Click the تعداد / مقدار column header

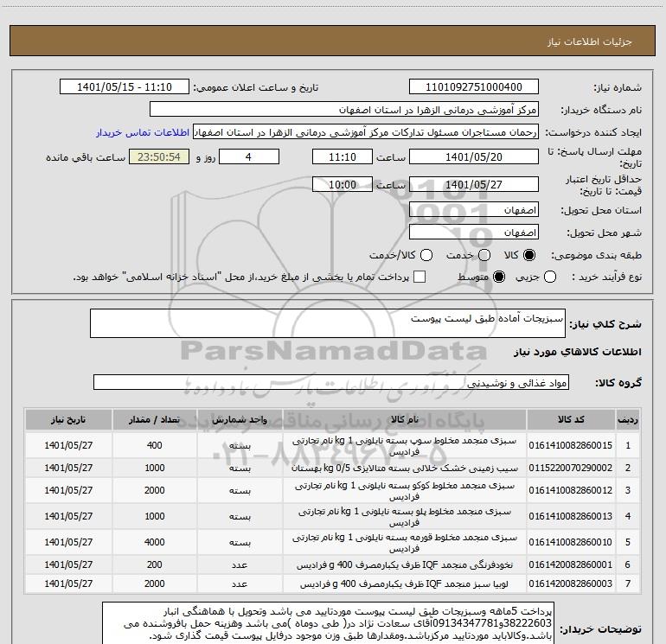[x=154, y=419]
